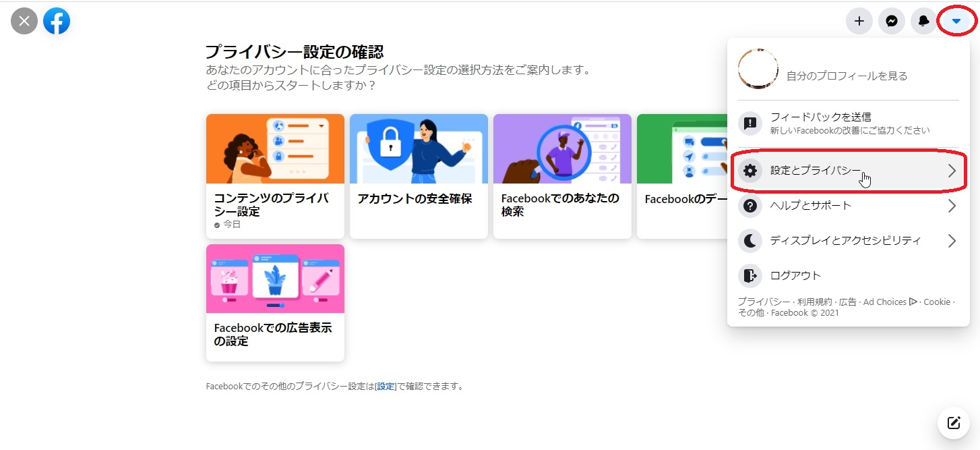Select フィードバックを送信 menu item

click(820, 123)
